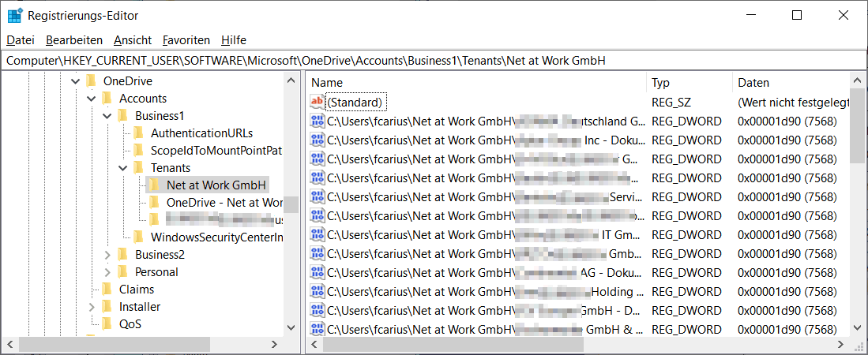Select the Claims key in the tree
The height and width of the screenshot is (355, 868).
click(x=136, y=290)
